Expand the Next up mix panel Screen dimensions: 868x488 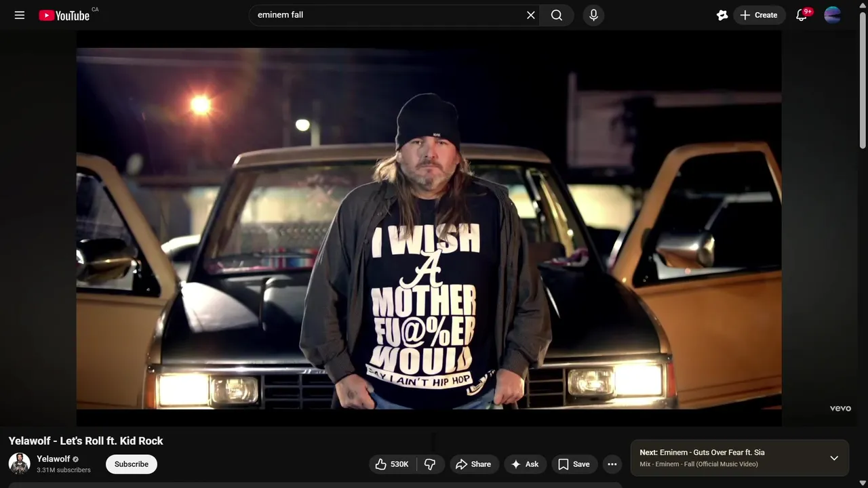click(x=834, y=458)
